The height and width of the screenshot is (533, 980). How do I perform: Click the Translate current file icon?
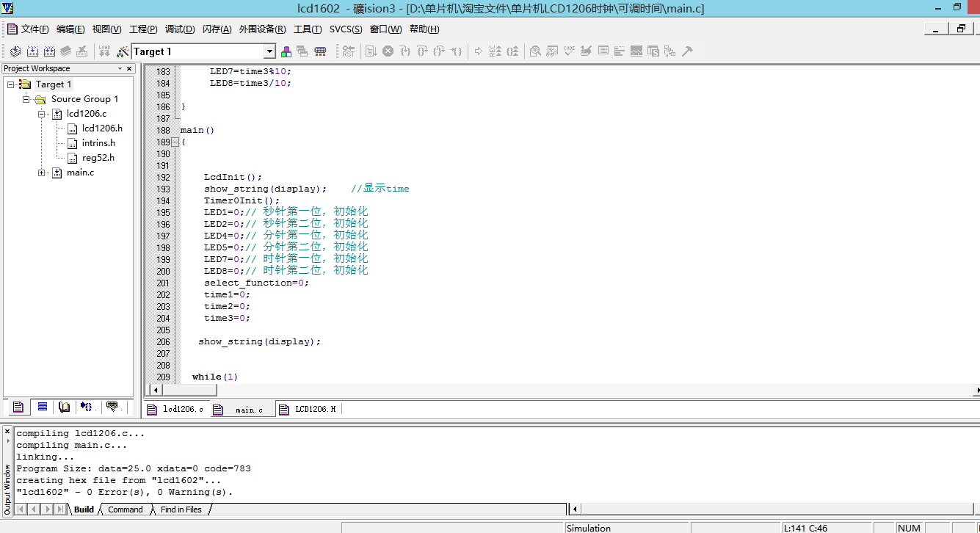(x=15, y=51)
